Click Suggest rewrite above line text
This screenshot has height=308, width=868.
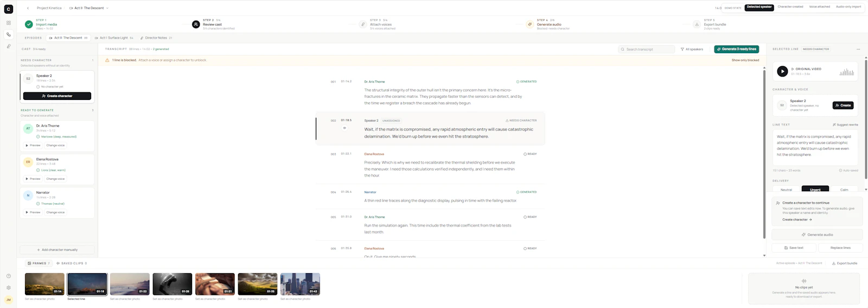(x=845, y=125)
